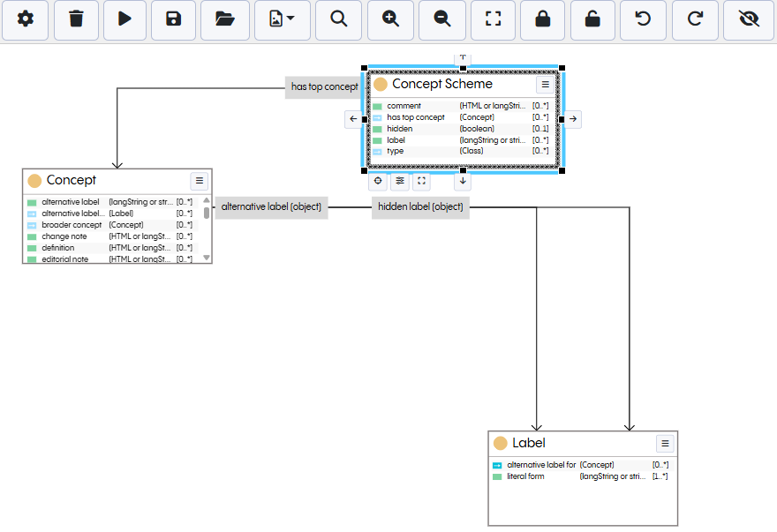The width and height of the screenshot is (777, 532).
Task: Select the 'hidden' boolean row
Action: pos(461,129)
